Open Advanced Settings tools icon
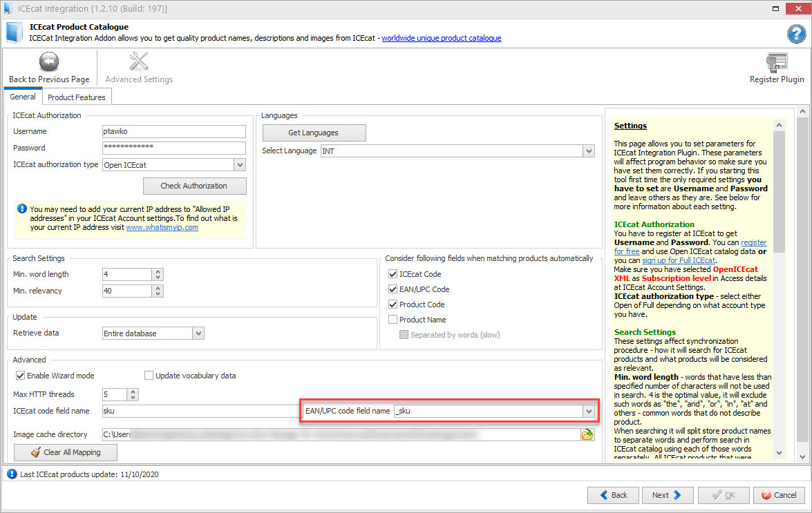Image resolution: width=812 pixels, height=513 pixels. [139, 61]
